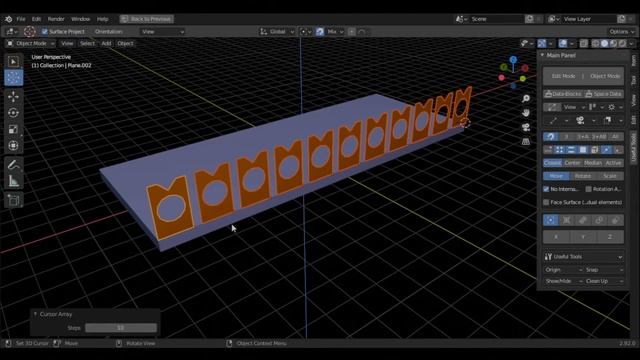Toggle X-ray display icon in header
This screenshot has width=640, height=360.
(x=584, y=43)
